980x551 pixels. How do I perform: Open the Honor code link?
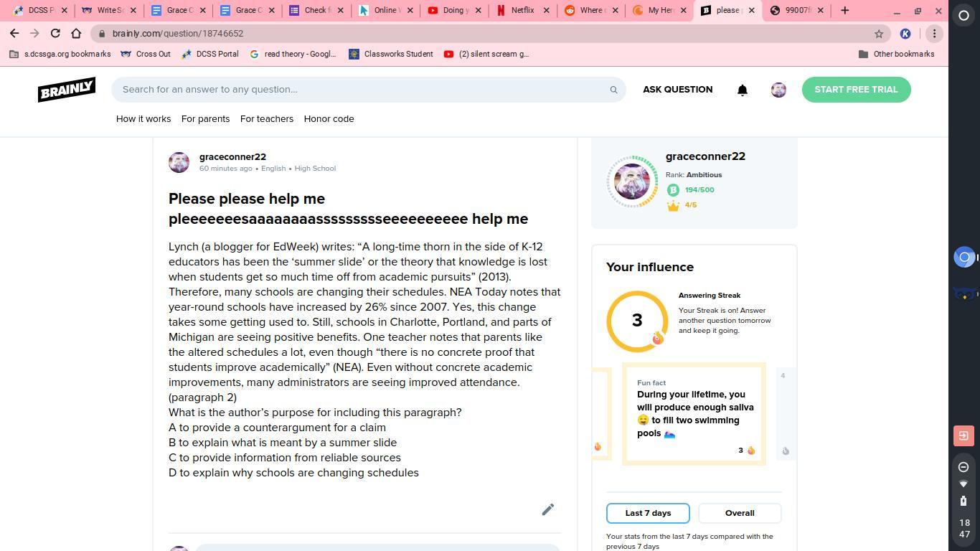329,119
